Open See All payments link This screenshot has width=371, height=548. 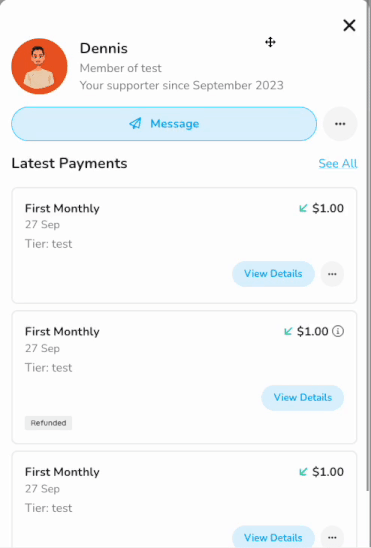(x=338, y=163)
